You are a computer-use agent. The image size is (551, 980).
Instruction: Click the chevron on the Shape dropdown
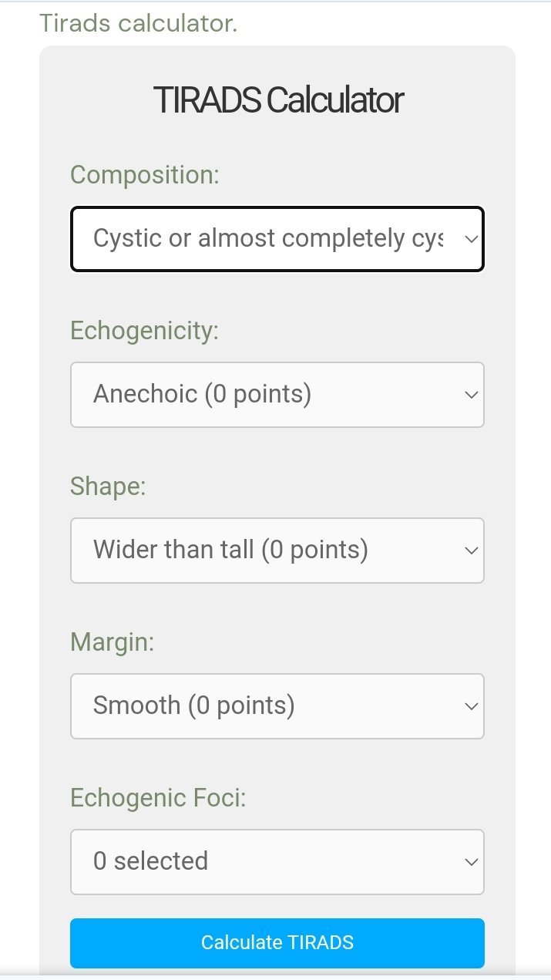472,550
